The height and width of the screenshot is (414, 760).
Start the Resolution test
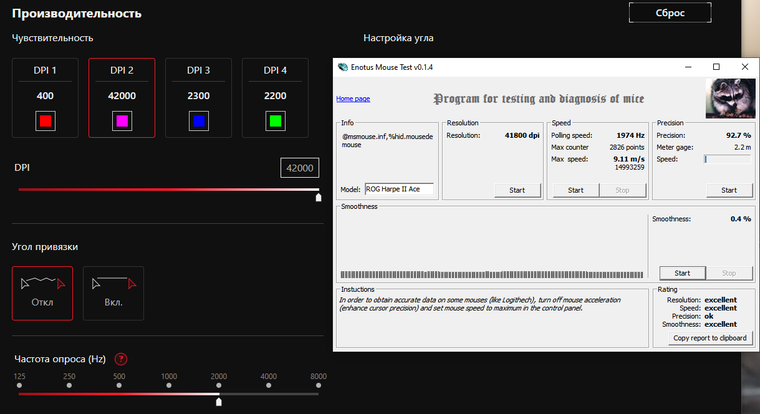[517, 190]
